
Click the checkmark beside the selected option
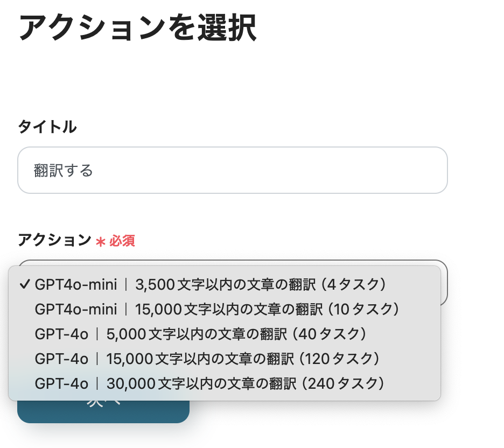pyautogui.click(x=24, y=284)
